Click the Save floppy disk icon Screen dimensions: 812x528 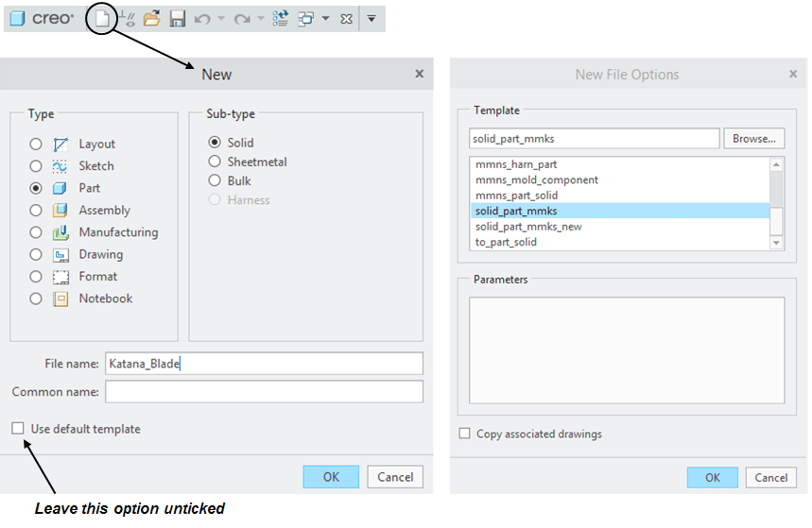177,18
